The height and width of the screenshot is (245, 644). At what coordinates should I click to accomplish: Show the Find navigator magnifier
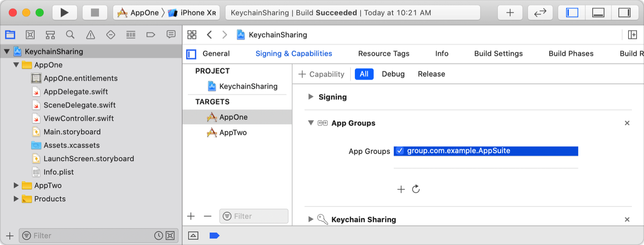[70, 35]
